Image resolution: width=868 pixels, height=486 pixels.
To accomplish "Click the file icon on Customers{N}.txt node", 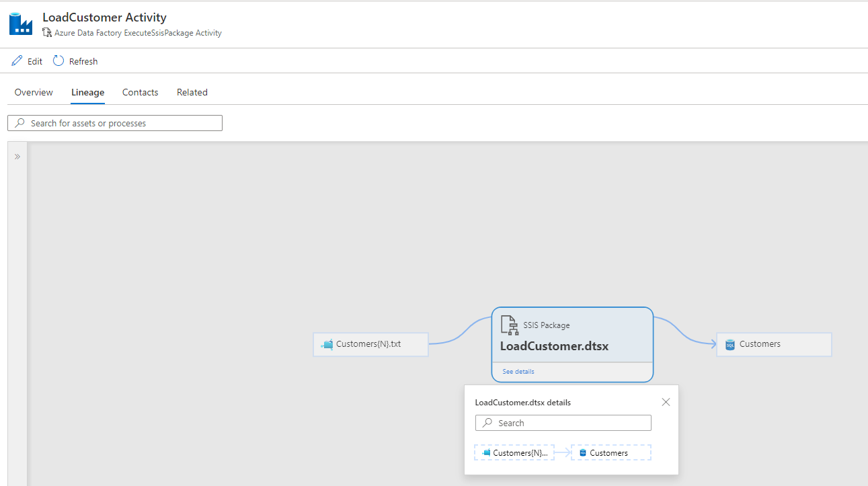I will coord(327,345).
